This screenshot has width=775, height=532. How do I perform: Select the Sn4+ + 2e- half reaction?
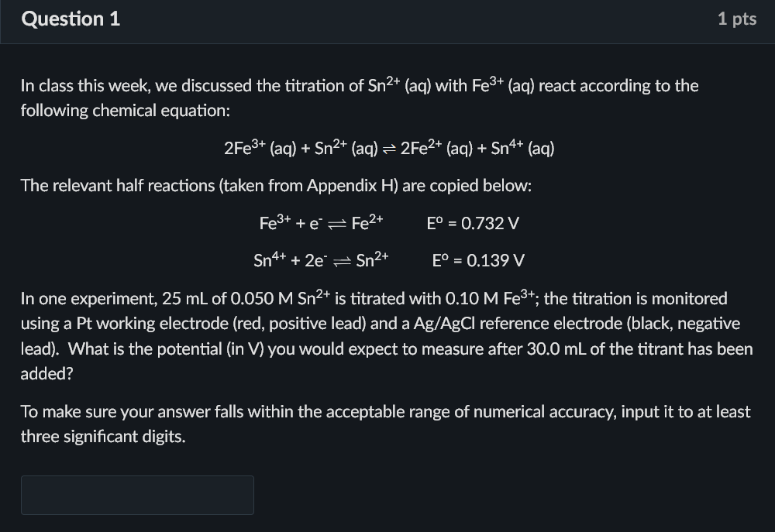click(322, 259)
